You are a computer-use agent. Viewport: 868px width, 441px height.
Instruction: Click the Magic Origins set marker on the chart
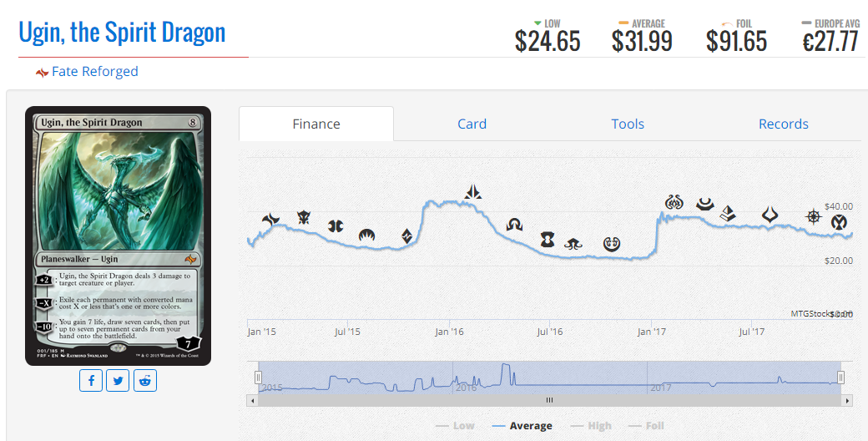tap(367, 236)
